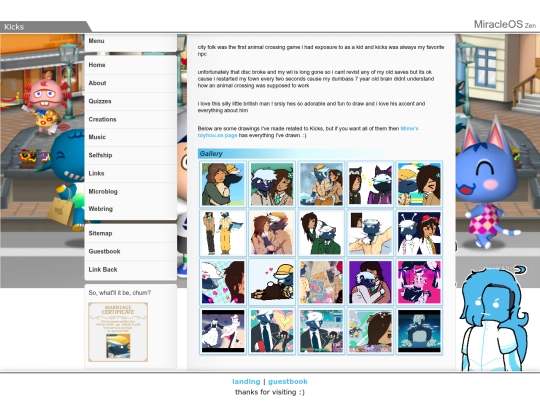This screenshot has width=540, height=405.
Task: Open gallery row four, second thumbnail (heart)
Action: (x=272, y=331)
